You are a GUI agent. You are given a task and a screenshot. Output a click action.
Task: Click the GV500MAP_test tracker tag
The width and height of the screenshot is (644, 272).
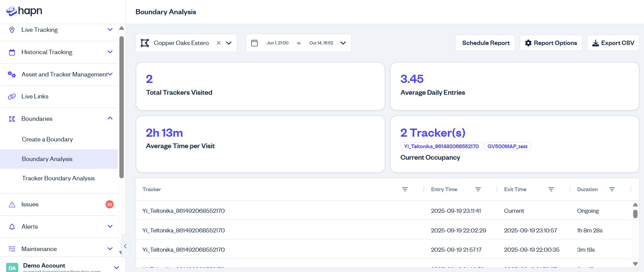point(507,146)
